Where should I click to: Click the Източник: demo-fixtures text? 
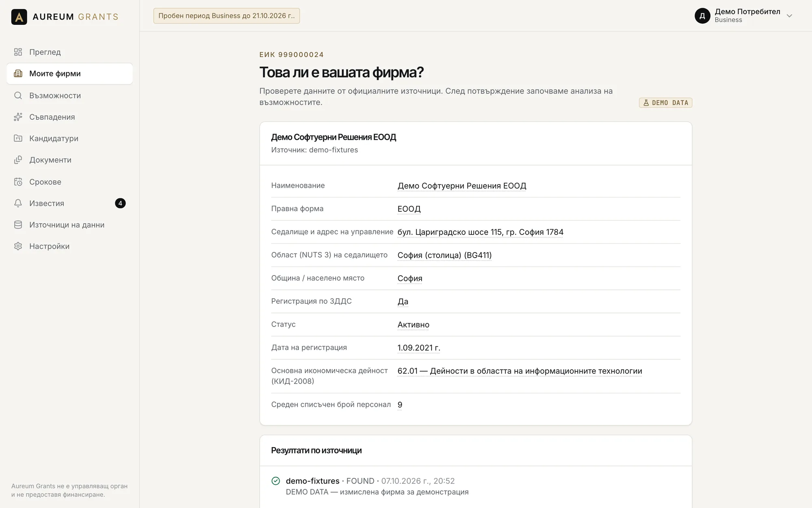315,150
